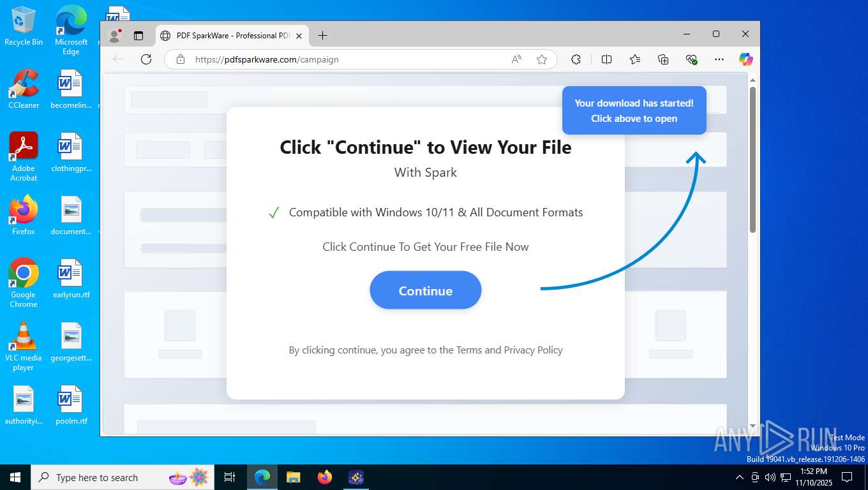The height and width of the screenshot is (490, 868).
Task: Open Edge Extensions puzzle icon
Action: 576,59
